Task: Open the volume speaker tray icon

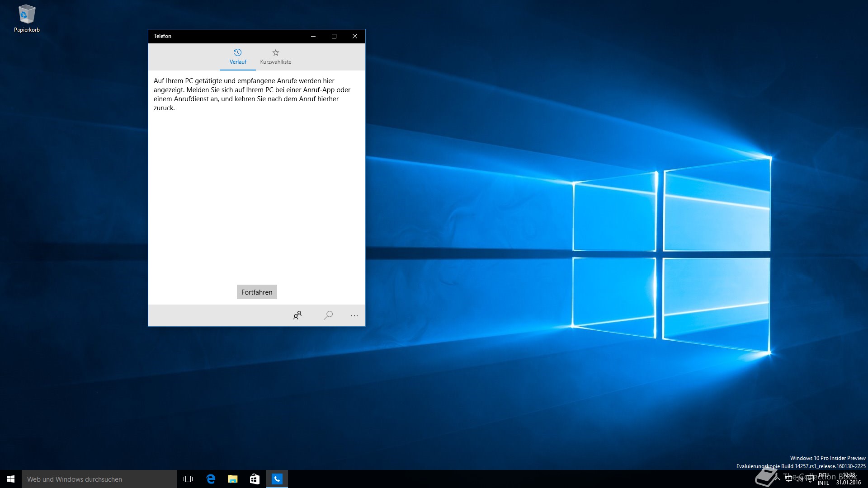Action: pos(799,479)
